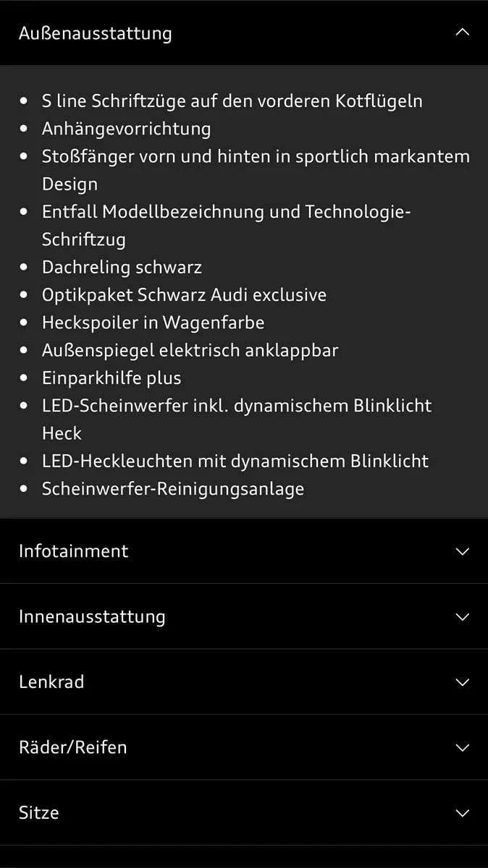Click the Optikpaket Schwarz Audi exclusive item

coord(184,295)
